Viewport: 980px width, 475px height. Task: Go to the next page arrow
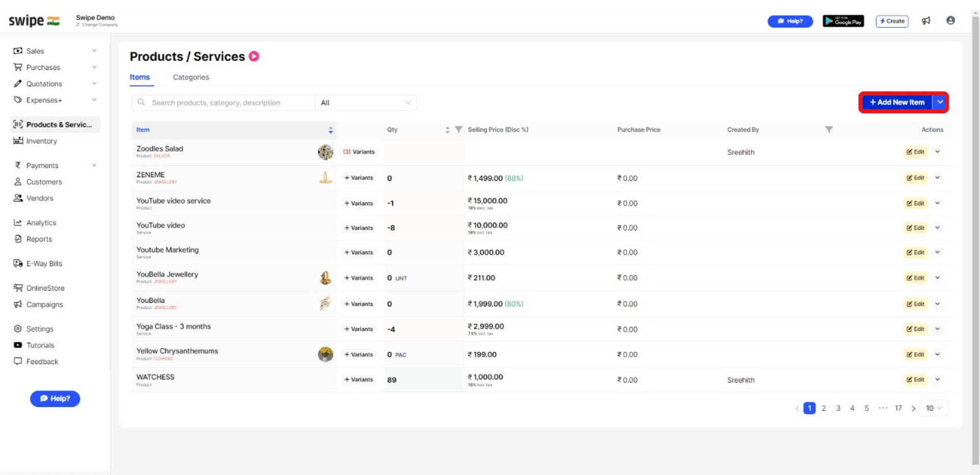(913, 408)
